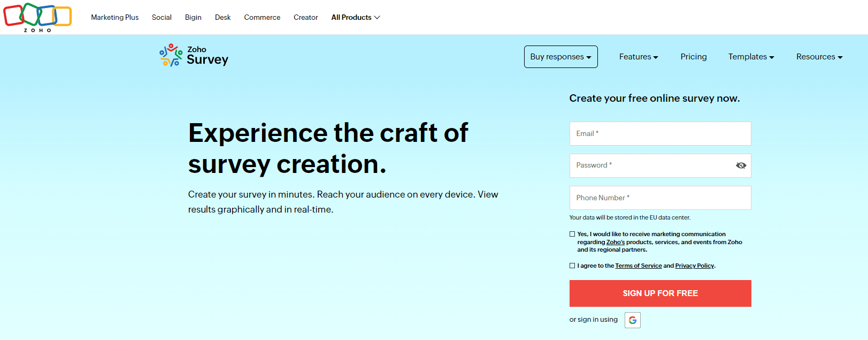This screenshot has width=868, height=340.
Task: Click the Zoho logo icon
Action: click(37, 17)
